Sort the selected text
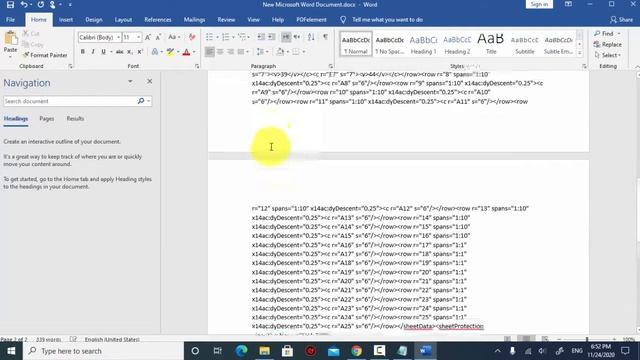640x360 pixels. pos(311,38)
